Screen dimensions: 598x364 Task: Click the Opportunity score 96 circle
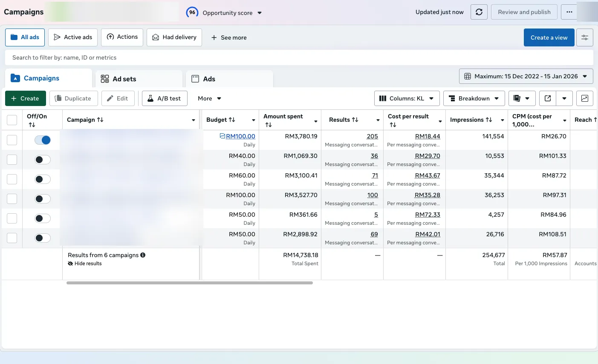[x=192, y=12]
